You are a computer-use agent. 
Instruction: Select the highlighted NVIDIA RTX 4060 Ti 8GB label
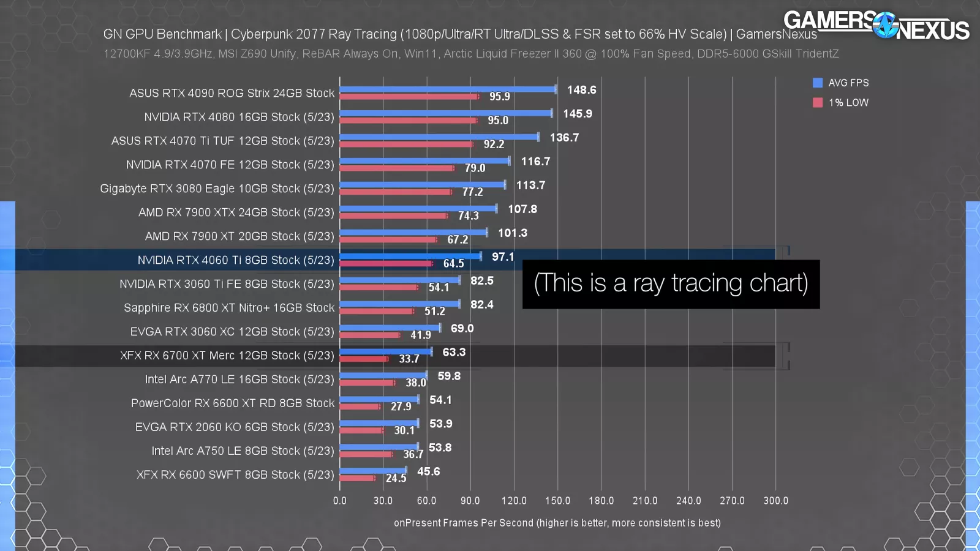236,260
